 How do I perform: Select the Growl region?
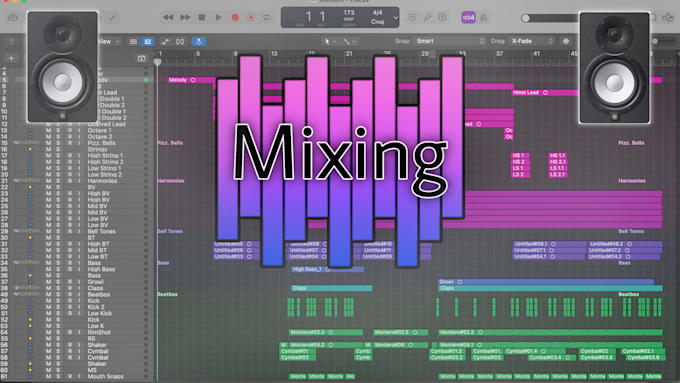click(546, 282)
